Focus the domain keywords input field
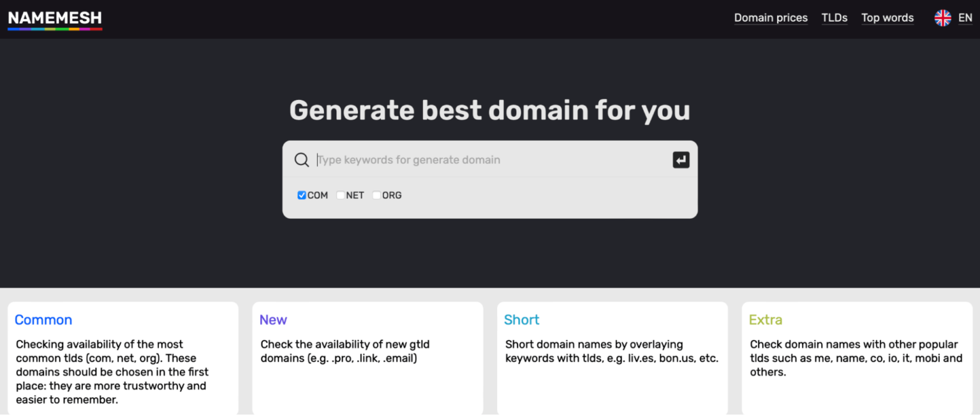Viewport: 980px width, 415px height. [491, 160]
